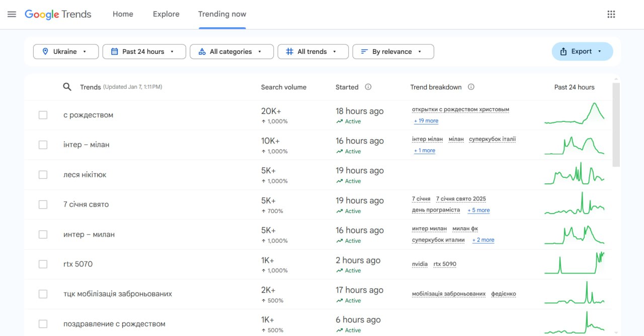Viewport: 644px width, 336px height.
Task: Open the леся нікітюк trend
Action: (85, 175)
